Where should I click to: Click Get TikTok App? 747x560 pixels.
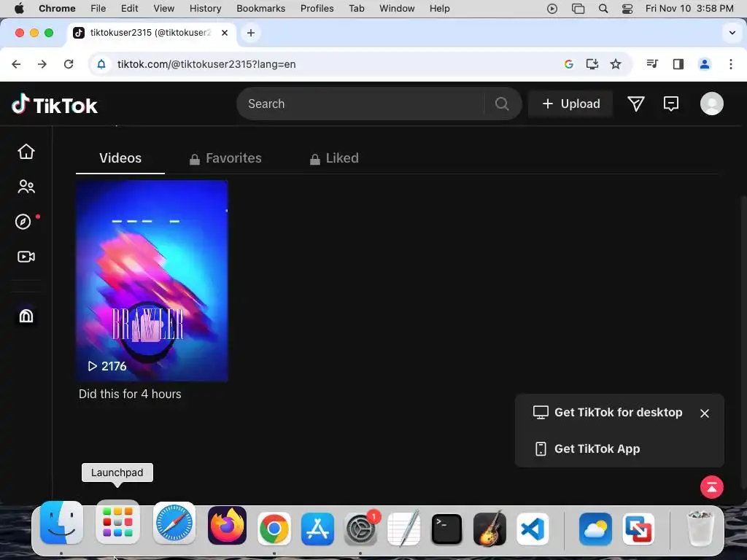(587, 448)
